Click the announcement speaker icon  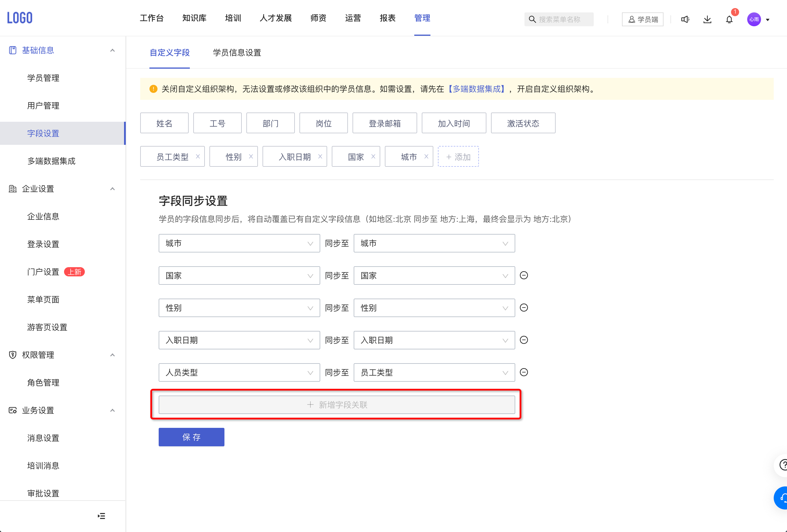685,19
